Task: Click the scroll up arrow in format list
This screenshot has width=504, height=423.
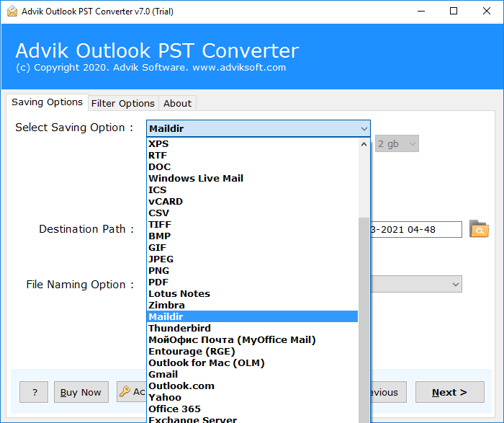Action: click(364, 144)
